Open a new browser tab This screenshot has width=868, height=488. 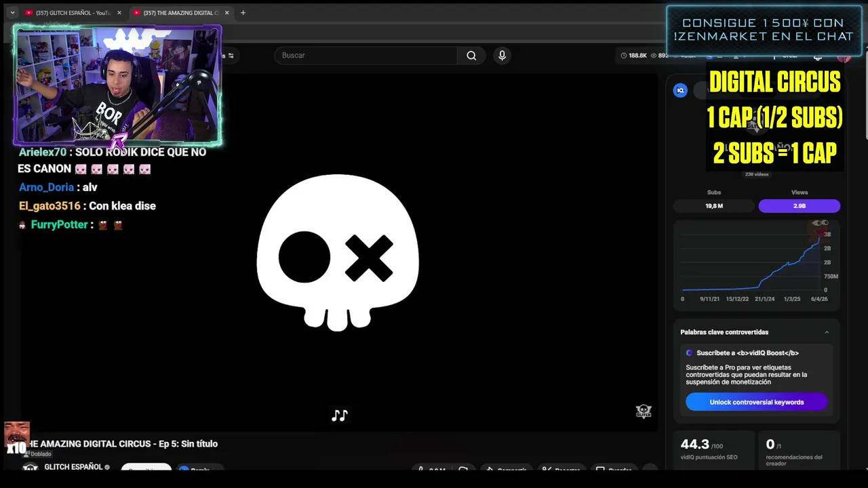click(x=243, y=13)
